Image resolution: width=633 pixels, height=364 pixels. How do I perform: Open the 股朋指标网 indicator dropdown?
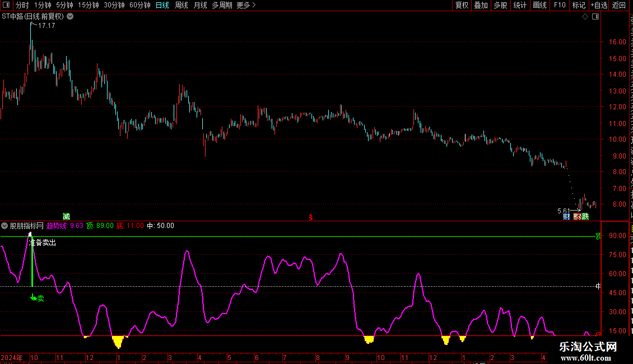tap(4, 226)
